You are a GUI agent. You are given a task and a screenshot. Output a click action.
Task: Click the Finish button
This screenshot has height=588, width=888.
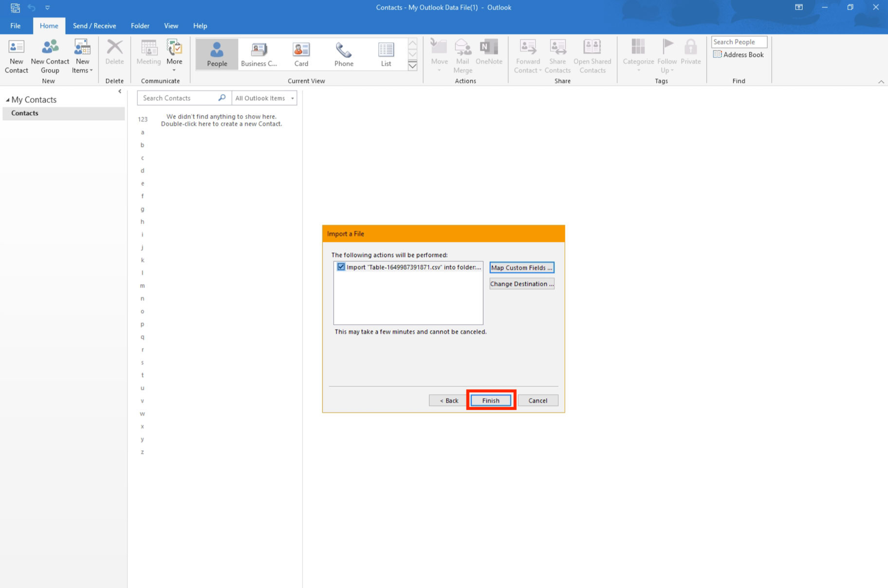(491, 400)
